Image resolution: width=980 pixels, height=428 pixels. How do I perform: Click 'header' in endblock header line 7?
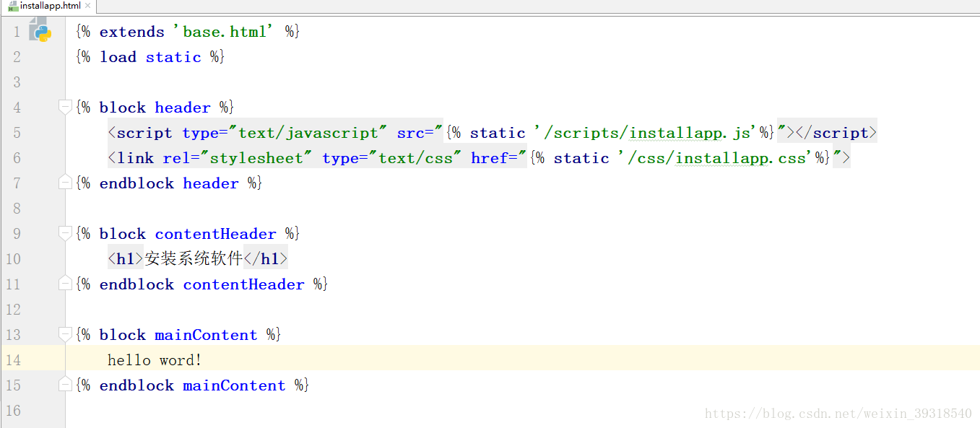[x=210, y=183]
